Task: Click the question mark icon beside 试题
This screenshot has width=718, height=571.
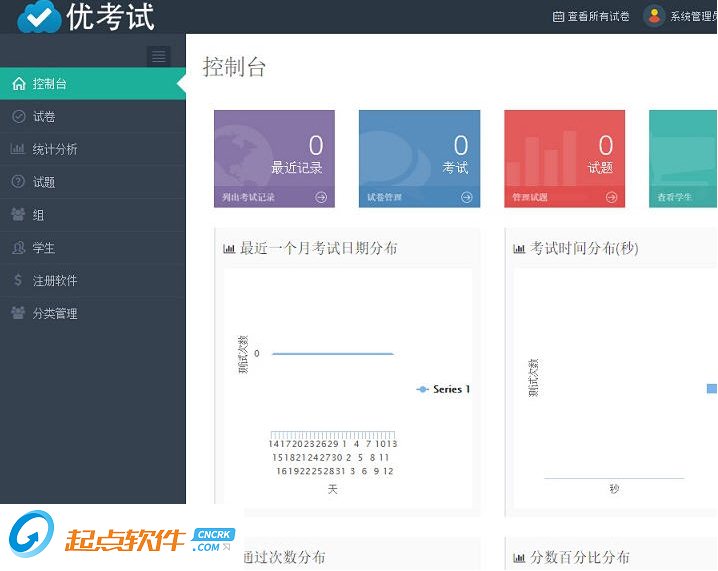Action: pos(18,182)
